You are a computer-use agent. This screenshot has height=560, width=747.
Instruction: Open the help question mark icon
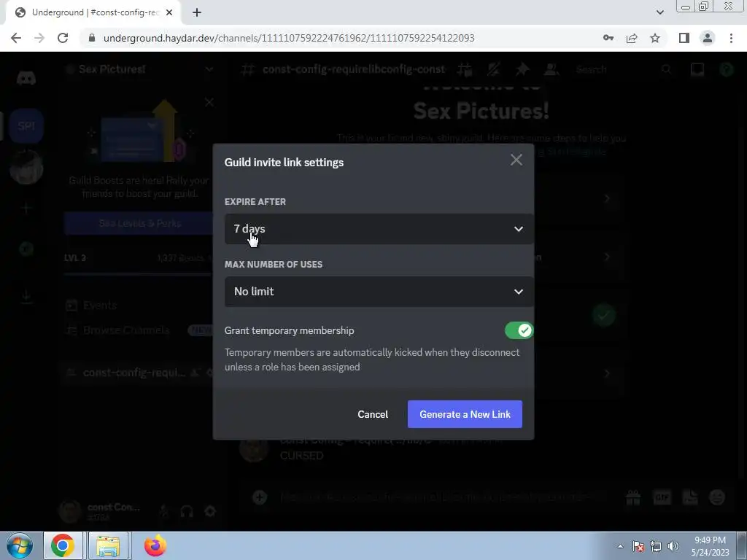727,69
